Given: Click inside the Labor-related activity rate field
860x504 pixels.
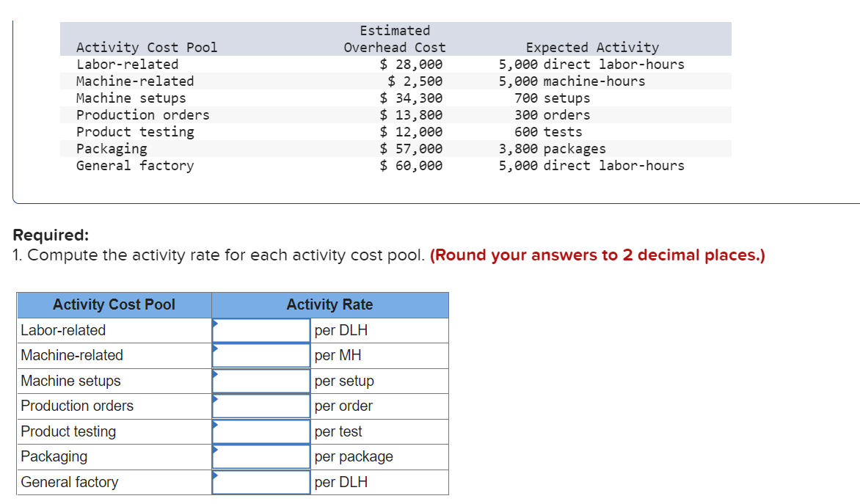Looking at the screenshot, I should pos(261,330).
